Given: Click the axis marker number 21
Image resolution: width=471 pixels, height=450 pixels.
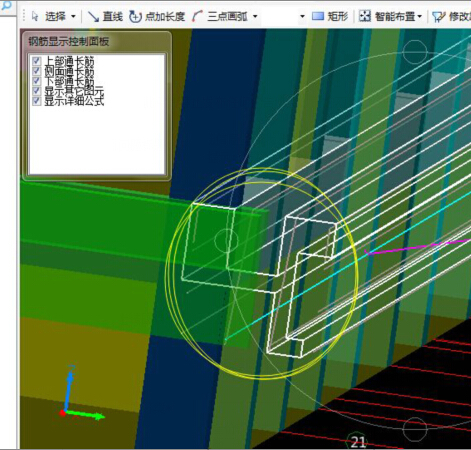Looking at the screenshot, I should pos(358,442).
